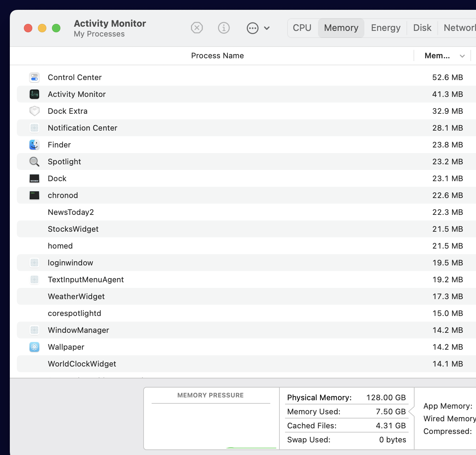Viewport: 476px width, 455px height.
Task: Sort by Process Name column header
Action: pyautogui.click(x=217, y=55)
